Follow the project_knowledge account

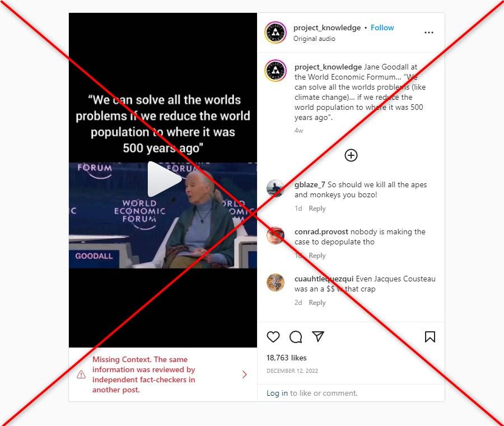click(x=382, y=27)
